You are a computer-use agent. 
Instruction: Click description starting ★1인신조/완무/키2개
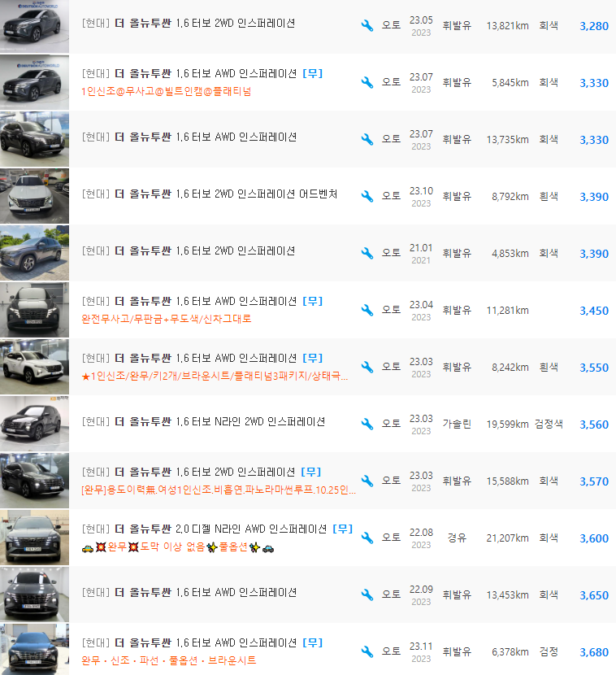coord(215,377)
